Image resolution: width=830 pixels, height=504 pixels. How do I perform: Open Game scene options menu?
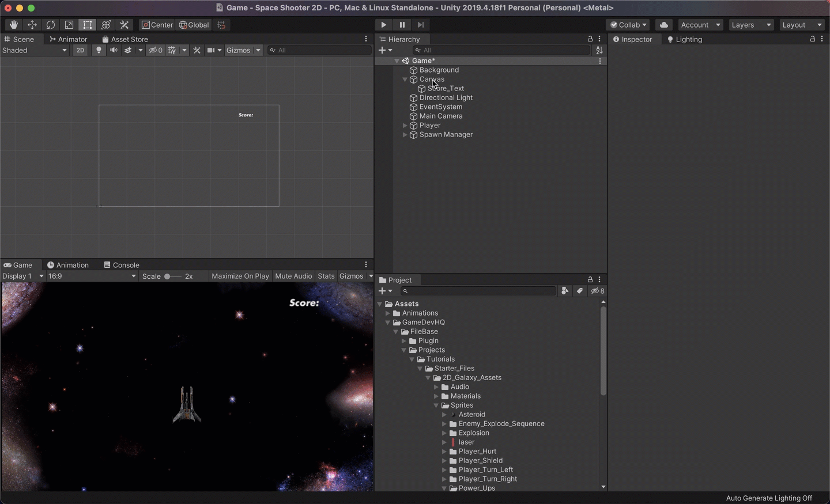click(600, 60)
